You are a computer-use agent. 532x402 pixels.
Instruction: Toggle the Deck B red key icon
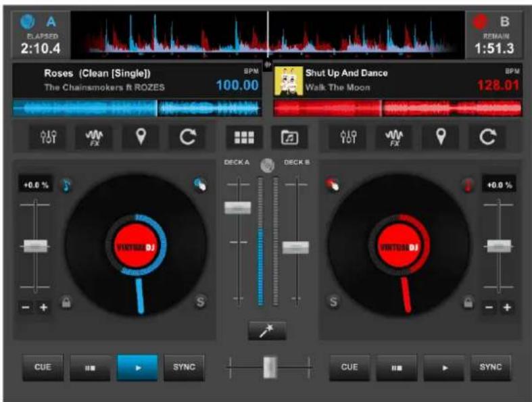(468, 185)
